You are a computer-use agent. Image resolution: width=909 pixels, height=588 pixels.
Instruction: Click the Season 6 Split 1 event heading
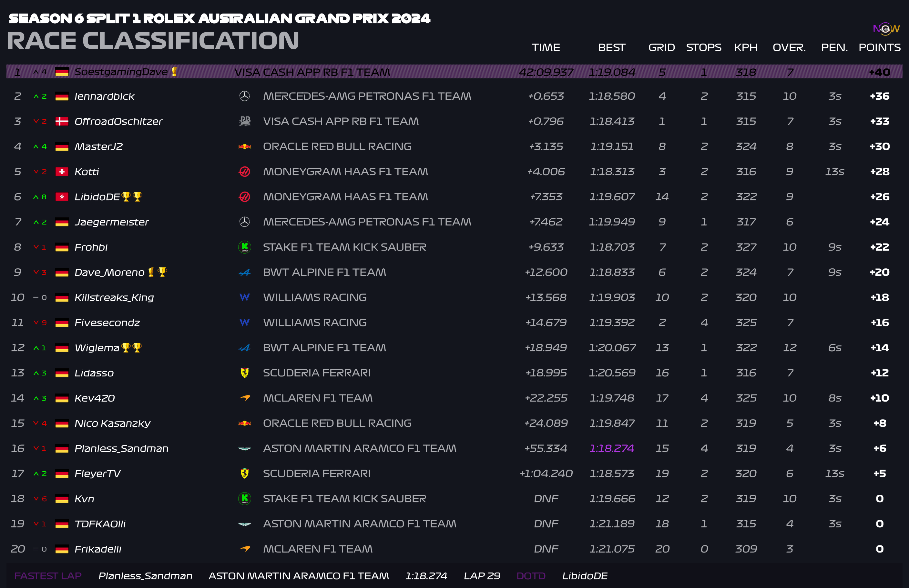tap(220, 18)
